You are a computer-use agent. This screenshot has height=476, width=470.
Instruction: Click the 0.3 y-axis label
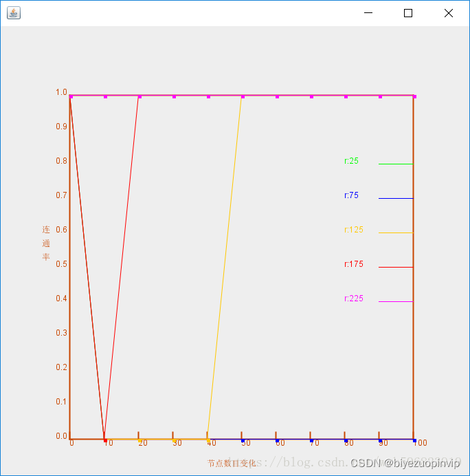[x=61, y=333]
